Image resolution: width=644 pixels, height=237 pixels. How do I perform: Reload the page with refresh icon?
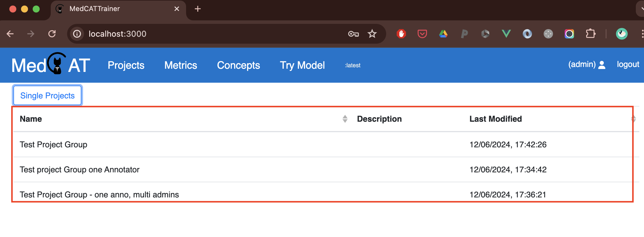pos(52,34)
